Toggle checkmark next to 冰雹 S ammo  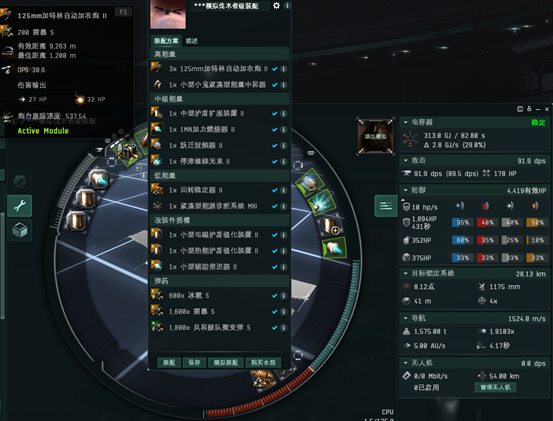point(275,296)
